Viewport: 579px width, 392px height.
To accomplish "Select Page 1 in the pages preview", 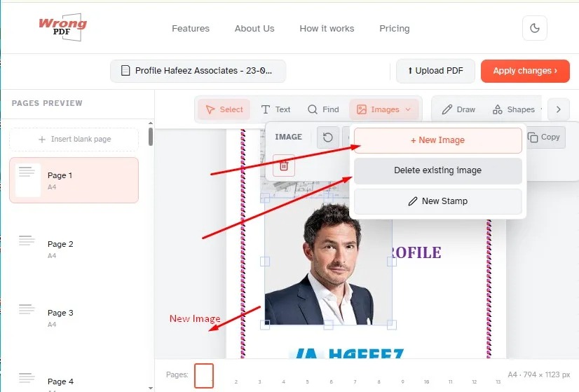I will [x=74, y=180].
